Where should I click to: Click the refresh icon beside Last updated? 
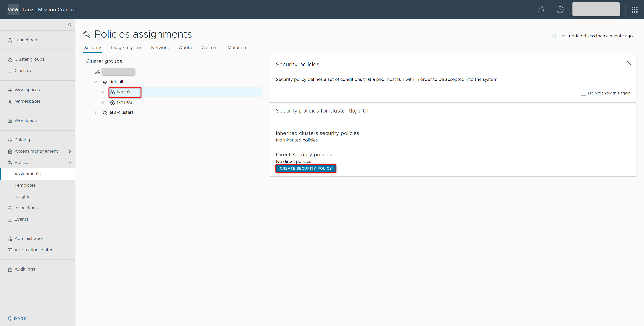coord(554,36)
